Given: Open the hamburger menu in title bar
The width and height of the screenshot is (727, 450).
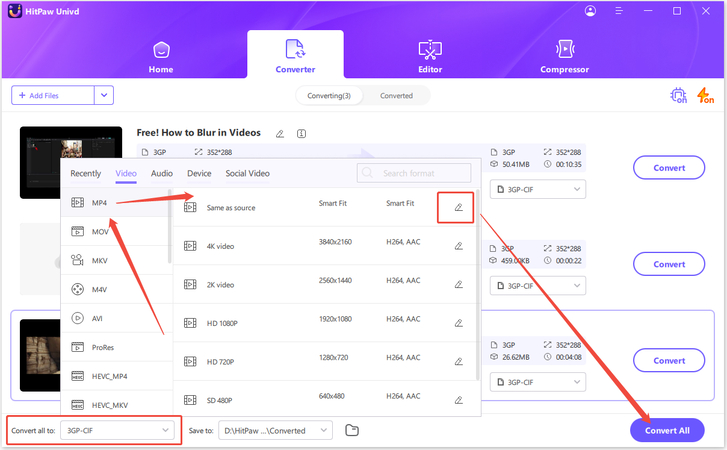Looking at the screenshot, I should click(x=619, y=11).
